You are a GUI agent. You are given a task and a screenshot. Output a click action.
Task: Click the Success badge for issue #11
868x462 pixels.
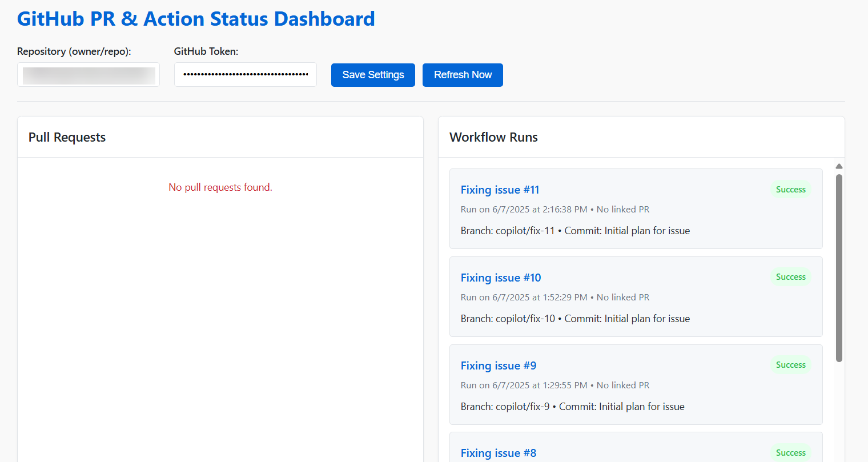click(790, 190)
